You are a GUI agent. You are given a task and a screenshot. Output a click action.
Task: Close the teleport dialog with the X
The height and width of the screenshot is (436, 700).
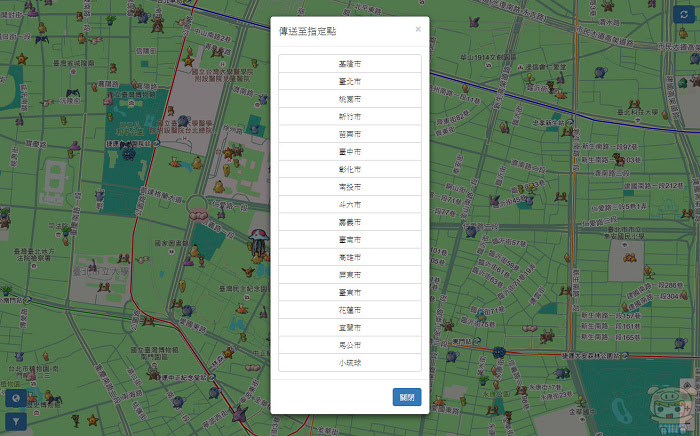point(418,29)
